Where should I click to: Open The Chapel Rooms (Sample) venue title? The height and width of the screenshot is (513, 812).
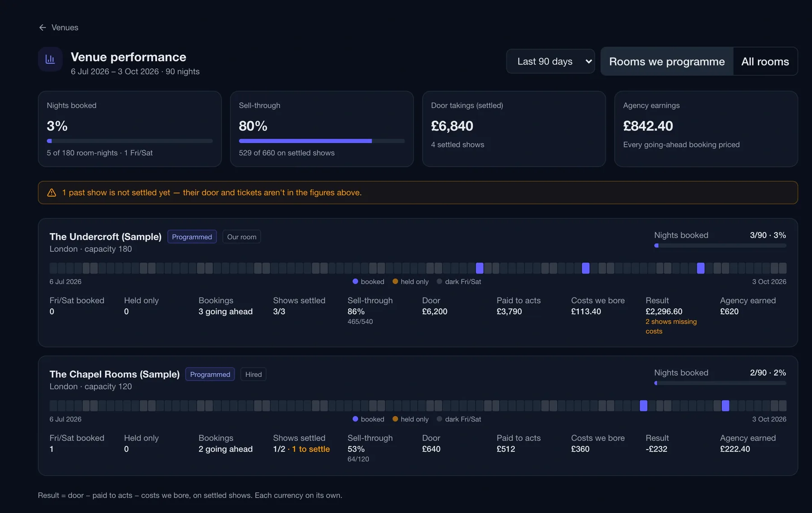click(115, 374)
